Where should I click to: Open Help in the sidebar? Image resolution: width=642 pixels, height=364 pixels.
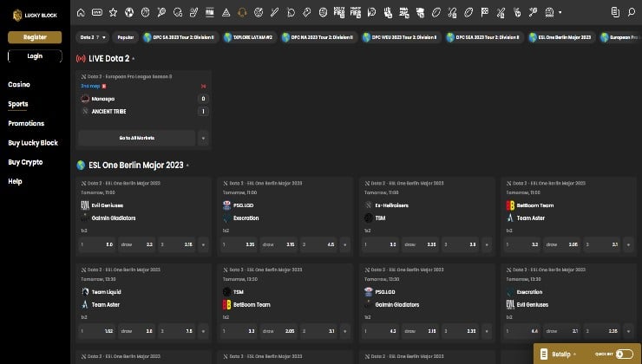(x=15, y=181)
